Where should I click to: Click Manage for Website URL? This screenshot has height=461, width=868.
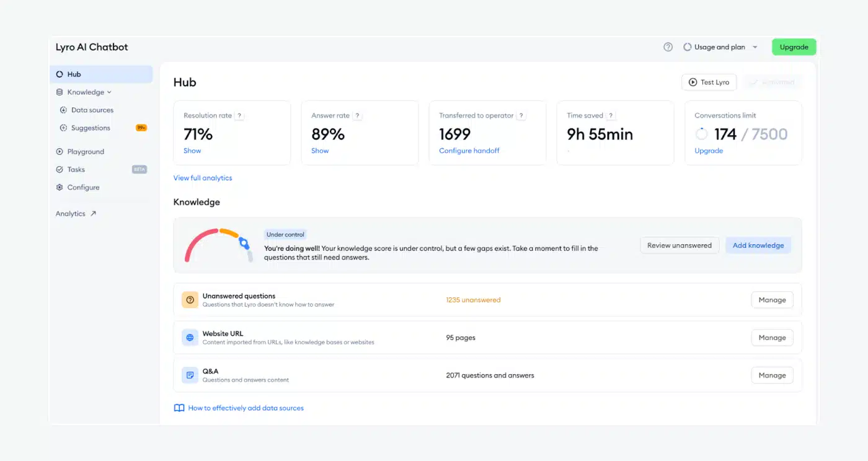(772, 338)
